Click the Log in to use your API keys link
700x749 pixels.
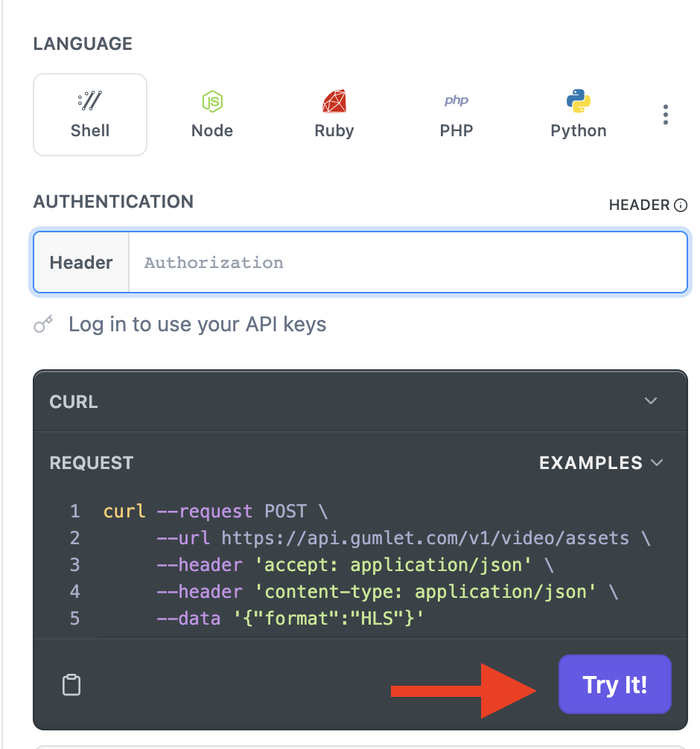pyautogui.click(x=197, y=325)
